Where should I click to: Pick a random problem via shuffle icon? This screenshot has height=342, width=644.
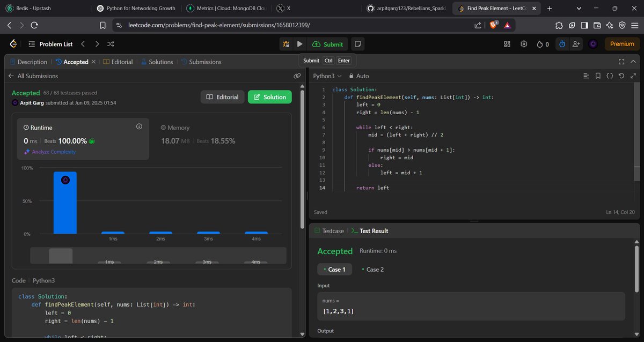tap(111, 44)
